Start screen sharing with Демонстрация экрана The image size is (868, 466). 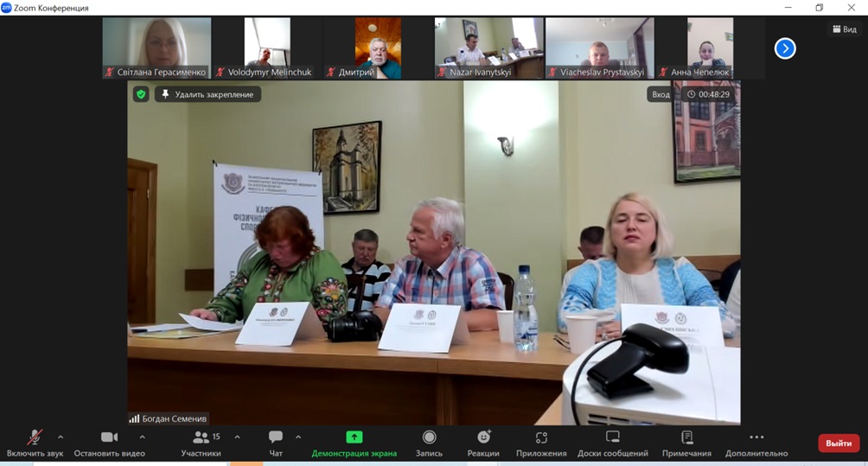(354, 443)
